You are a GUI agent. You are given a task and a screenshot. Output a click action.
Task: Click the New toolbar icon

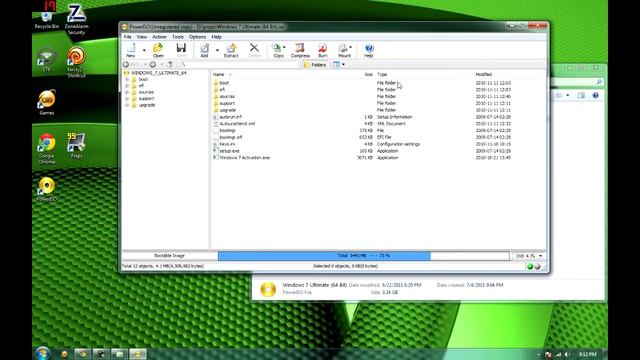tap(131, 48)
